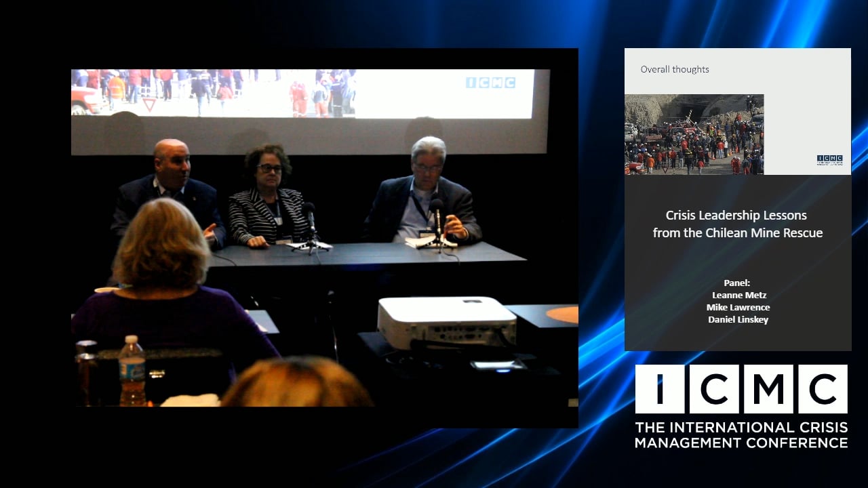
Task: Click 'The International Crisis' text line
Action: tap(741, 428)
